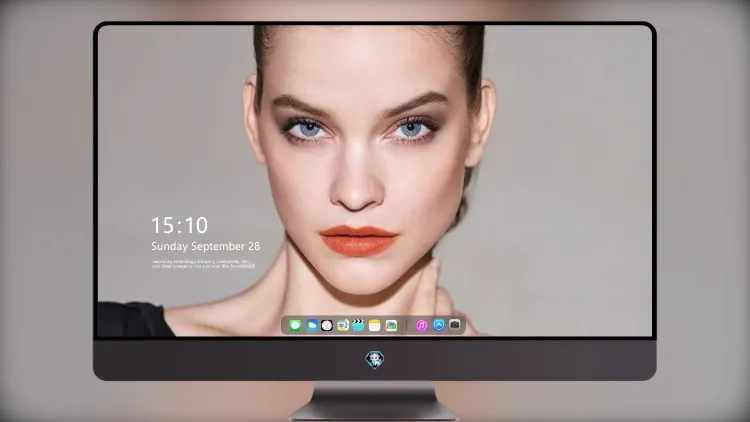This screenshot has height=422, width=750.
Task: Open the yellow Notes app in dock
Action: tap(375, 325)
